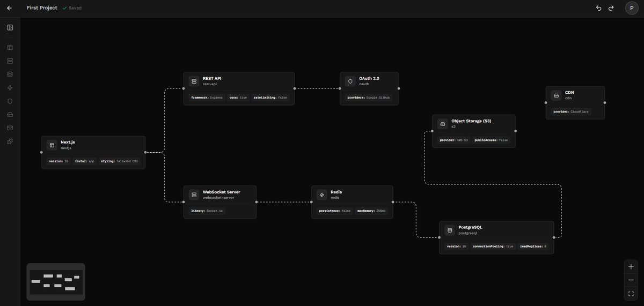Image resolution: width=644 pixels, height=306 pixels.
Task: Click the PostgreSQL node title
Action: coord(470,227)
